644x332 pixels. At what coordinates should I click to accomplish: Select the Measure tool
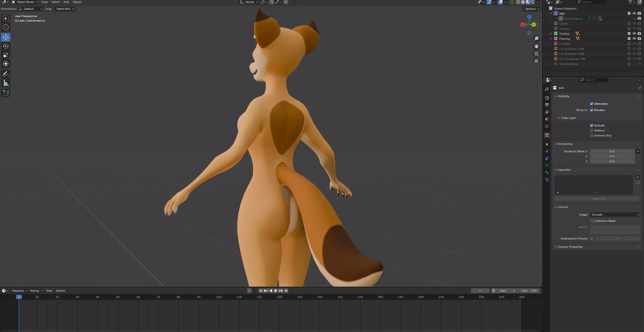coord(6,83)
